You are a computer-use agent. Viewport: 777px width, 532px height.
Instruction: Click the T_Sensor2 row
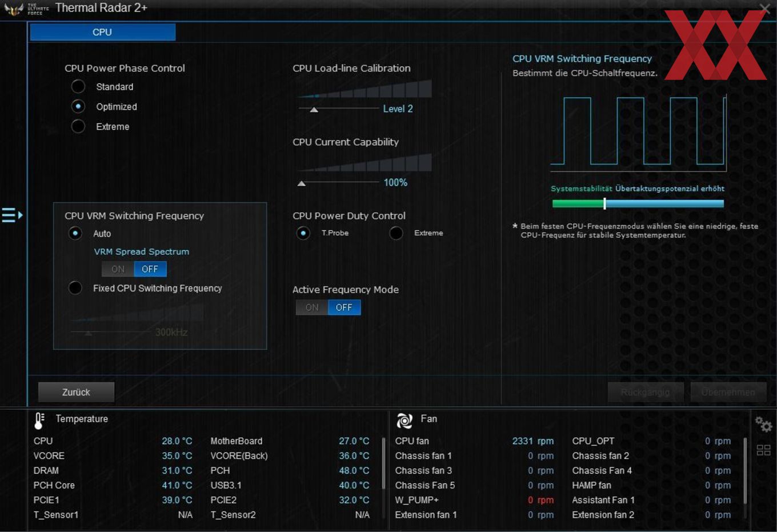290,515
